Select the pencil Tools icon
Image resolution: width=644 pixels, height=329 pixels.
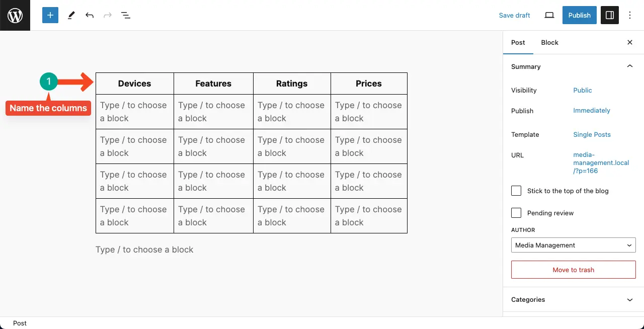coord(71,15)
